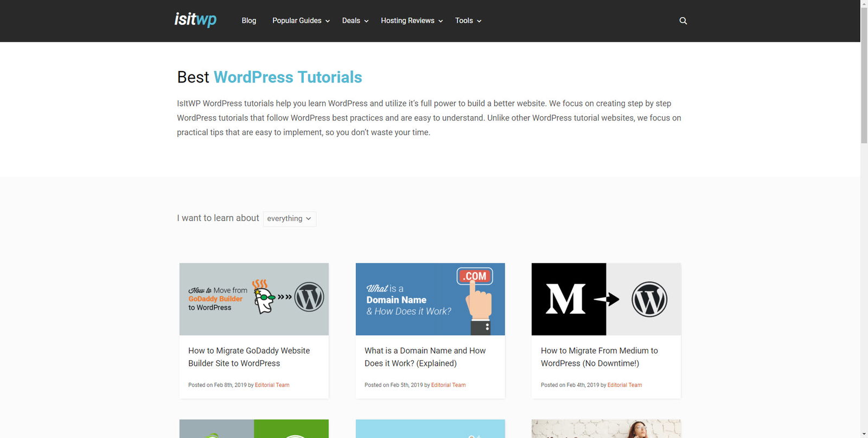The height and width of the screenshot is (438, 868).
Task: Click the 'Posted on Feb 4th, 2019' text
Action: point(570,385)
